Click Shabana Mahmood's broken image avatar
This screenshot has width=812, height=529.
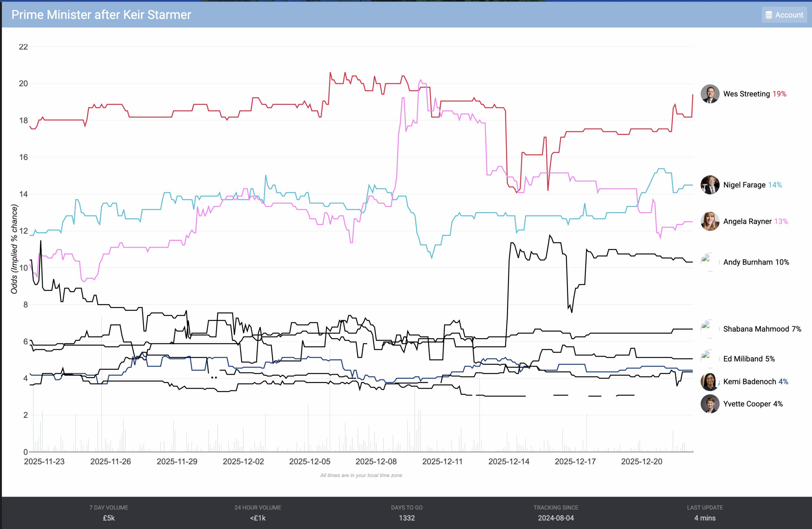click(x=709, y=329)
